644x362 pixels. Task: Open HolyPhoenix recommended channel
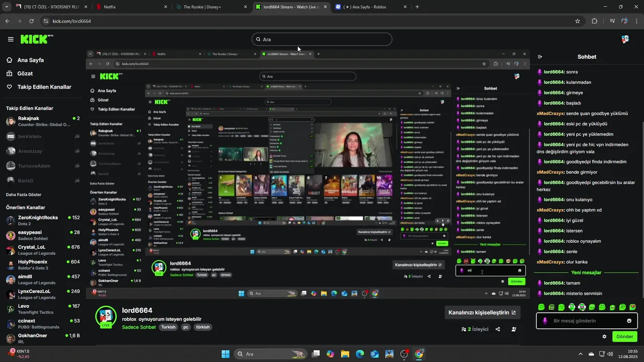(43, 265)
